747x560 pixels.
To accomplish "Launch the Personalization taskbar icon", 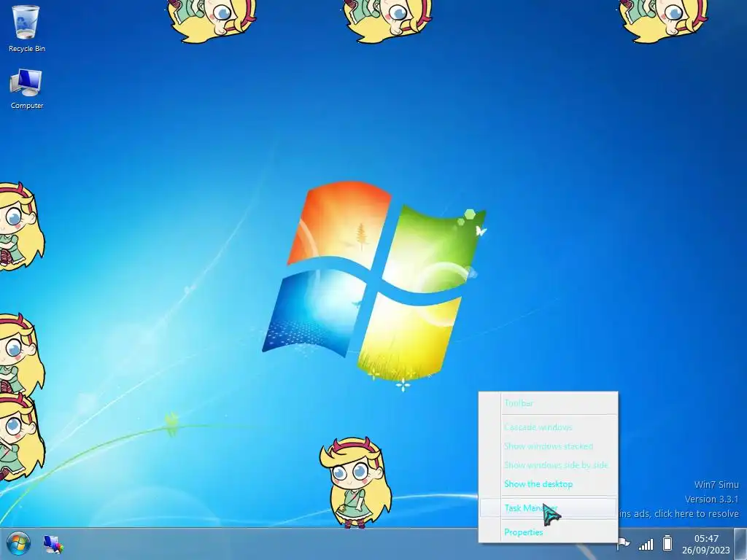I will pyautogui.click(x=53, y=544).
